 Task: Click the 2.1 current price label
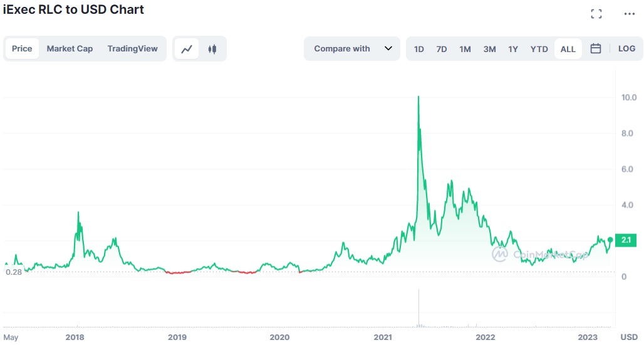click(x=626, y=240)
